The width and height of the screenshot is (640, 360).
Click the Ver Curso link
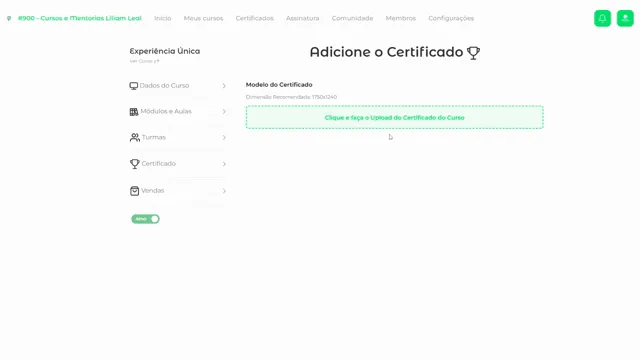tap(144, 61)
